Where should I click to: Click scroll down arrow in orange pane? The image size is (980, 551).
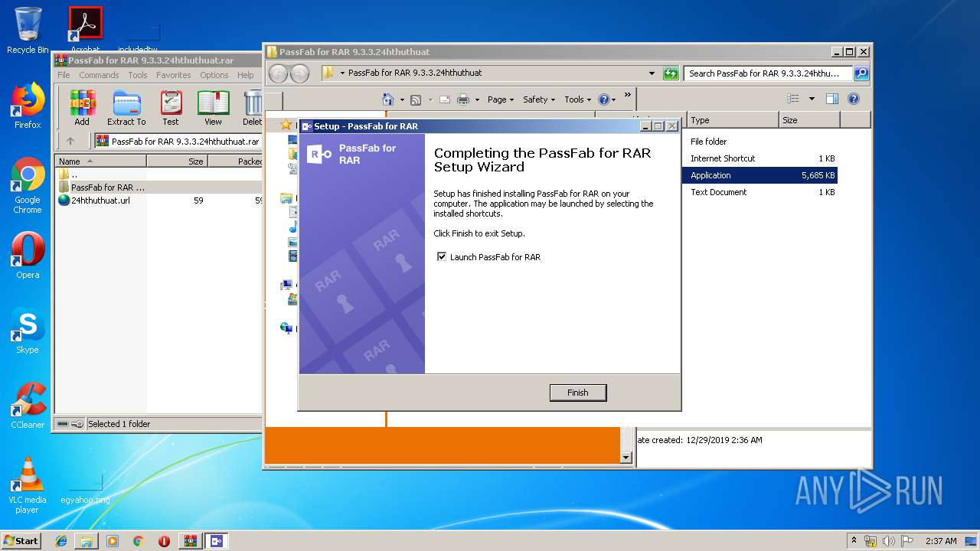[626, 458]
